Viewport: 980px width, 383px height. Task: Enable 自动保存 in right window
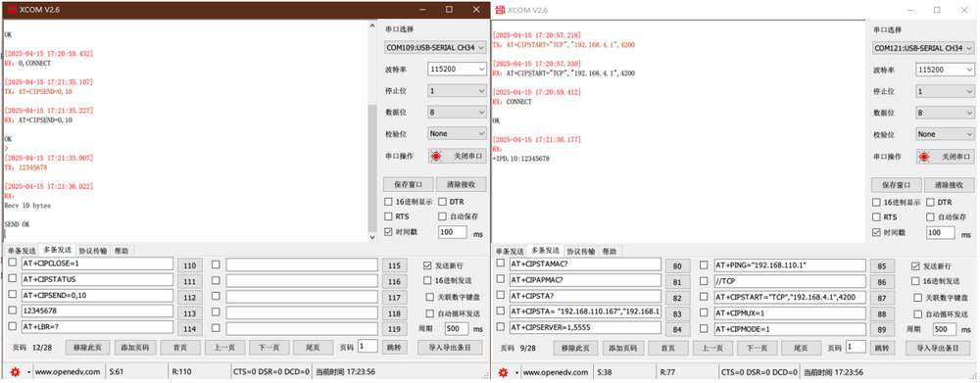point(931,216)
